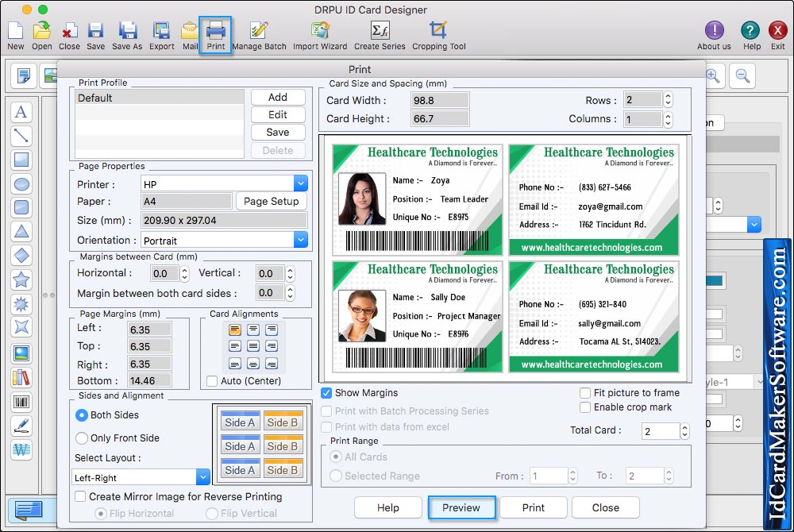Select top-left card alignment option
The width and height of the screenshot is (794, 532).
(235, 330)
